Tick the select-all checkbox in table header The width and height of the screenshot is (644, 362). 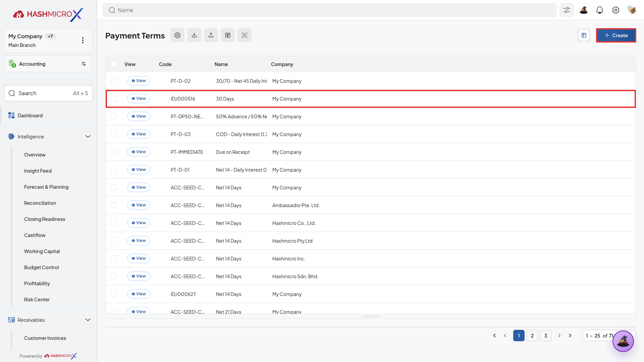(x=114, y=64)
